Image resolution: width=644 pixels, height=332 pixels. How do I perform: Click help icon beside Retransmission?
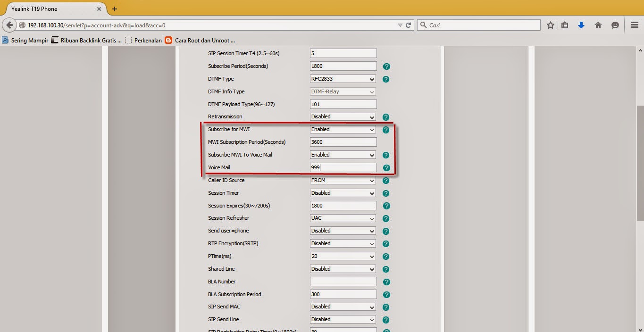(x=386, y=117)
